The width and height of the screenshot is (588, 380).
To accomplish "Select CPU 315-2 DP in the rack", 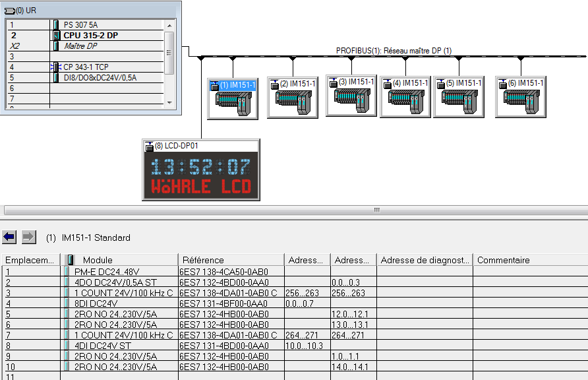I will pyautogui.click(x=91, y=36).
